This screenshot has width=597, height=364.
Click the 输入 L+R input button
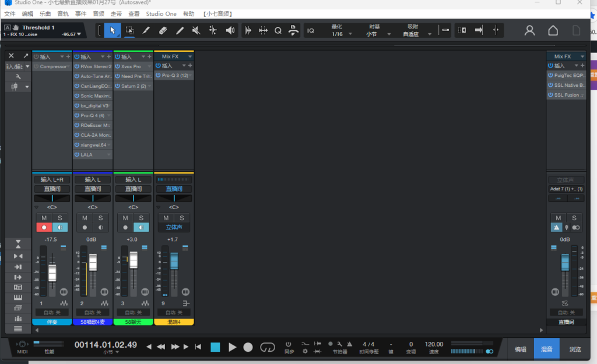point(51,179)
